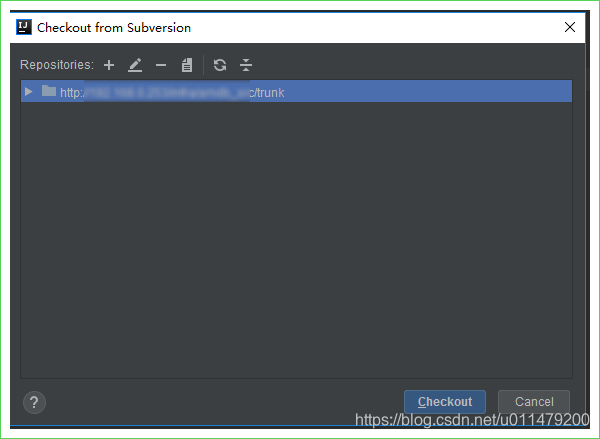Select the http trunk repository row
Viewport: 600px width, 439px height.
pos(296,91)
